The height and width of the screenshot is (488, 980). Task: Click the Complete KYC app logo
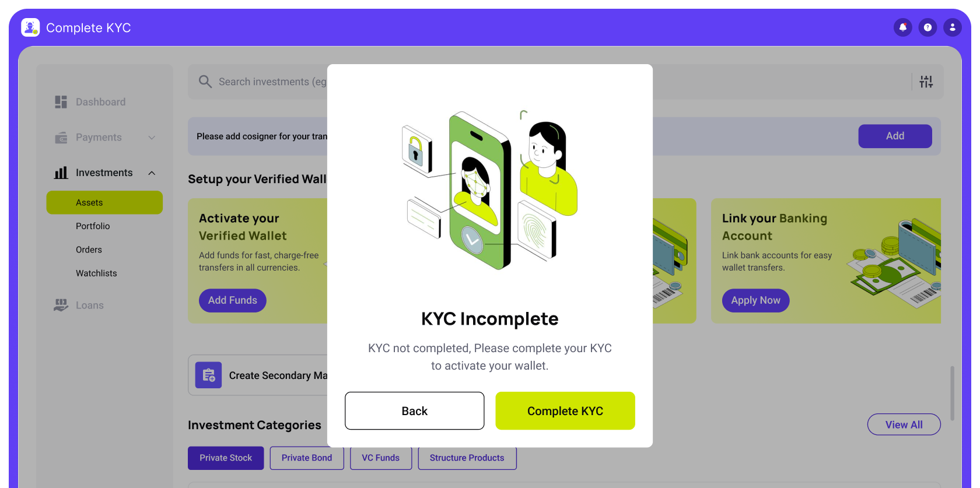pyautogui.click(x=30, y=27)
